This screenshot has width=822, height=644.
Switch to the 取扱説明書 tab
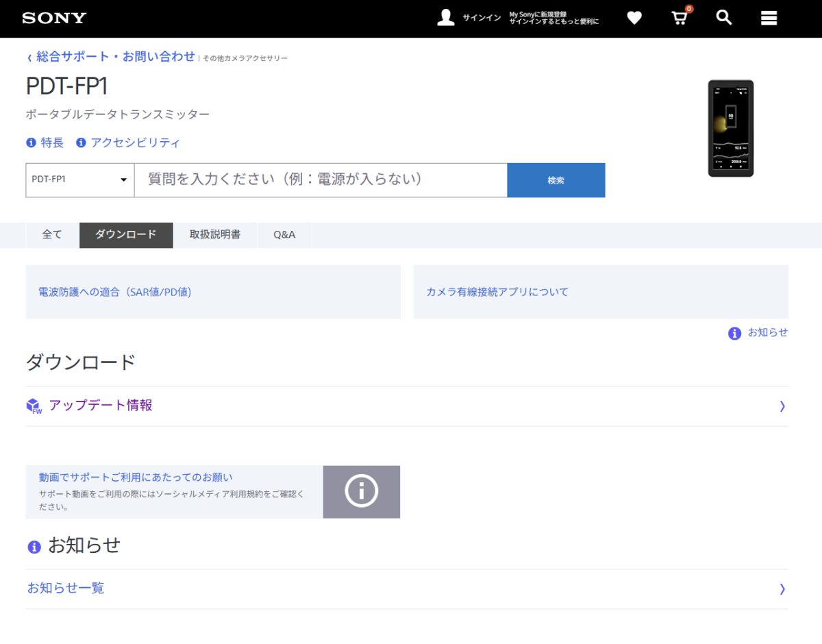point(215,234)
